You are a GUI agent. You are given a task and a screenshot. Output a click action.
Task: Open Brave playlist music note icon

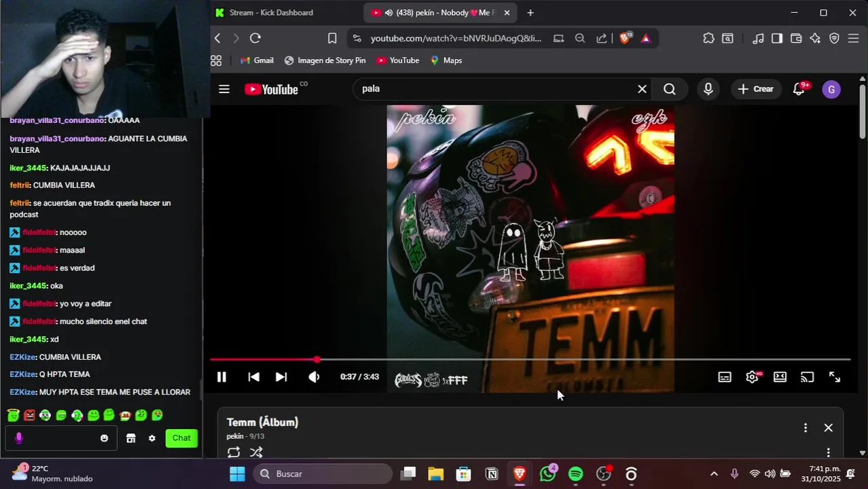coord(759,38)
